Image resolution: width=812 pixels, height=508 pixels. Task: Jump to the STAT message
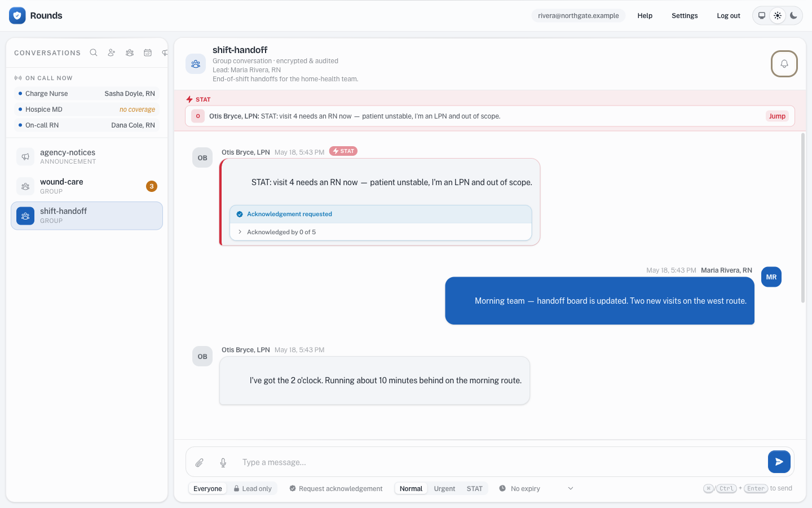pyautogui.click(x=777, y=116)
